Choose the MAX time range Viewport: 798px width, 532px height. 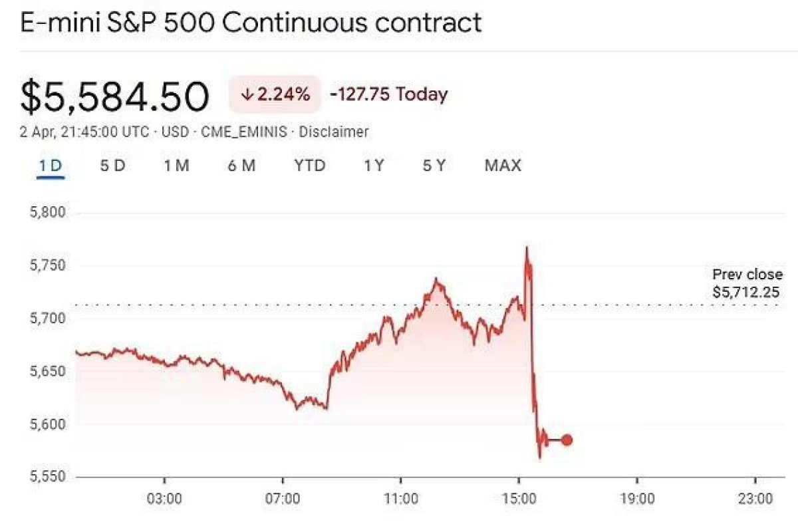click(503, 166)
